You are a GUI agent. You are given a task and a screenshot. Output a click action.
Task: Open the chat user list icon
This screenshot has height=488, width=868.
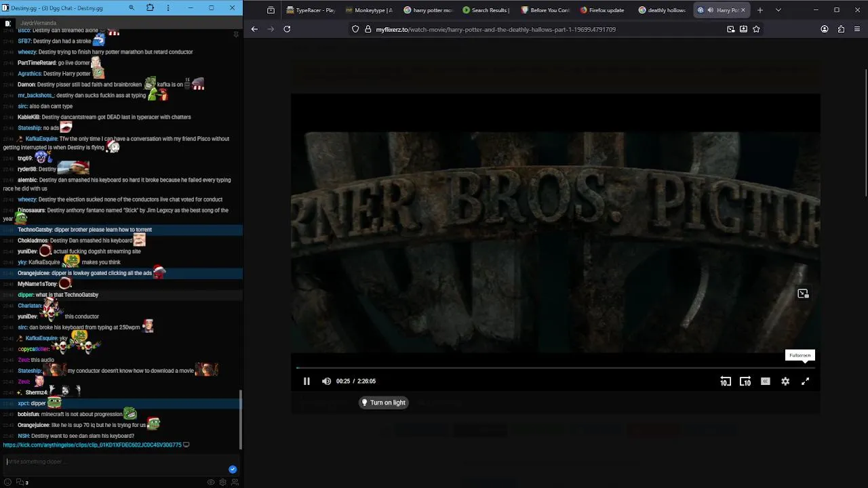coord(235,482)
